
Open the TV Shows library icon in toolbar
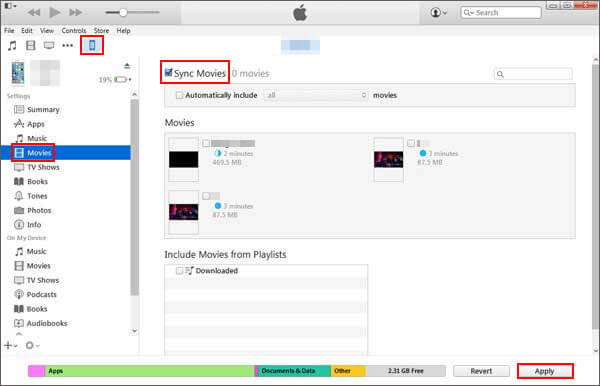coord(49,46)
